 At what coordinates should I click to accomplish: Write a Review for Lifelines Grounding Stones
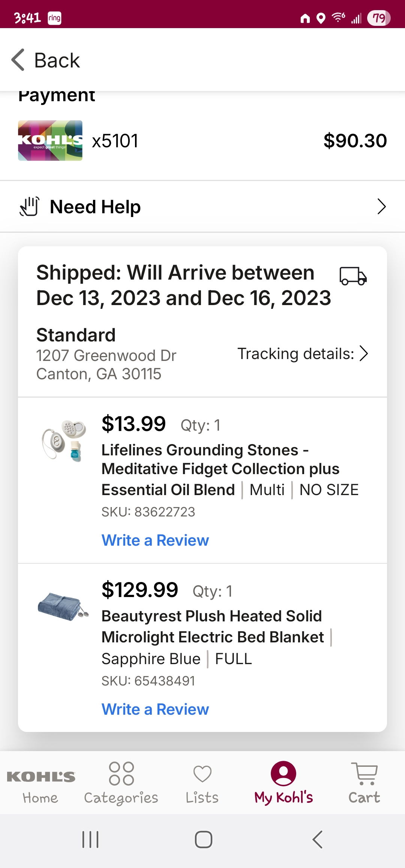point(155,540)
